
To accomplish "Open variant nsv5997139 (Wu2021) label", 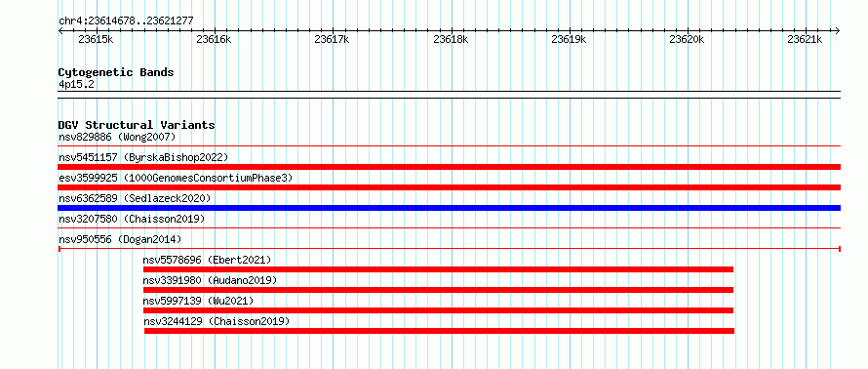I will tap(198, 301).
